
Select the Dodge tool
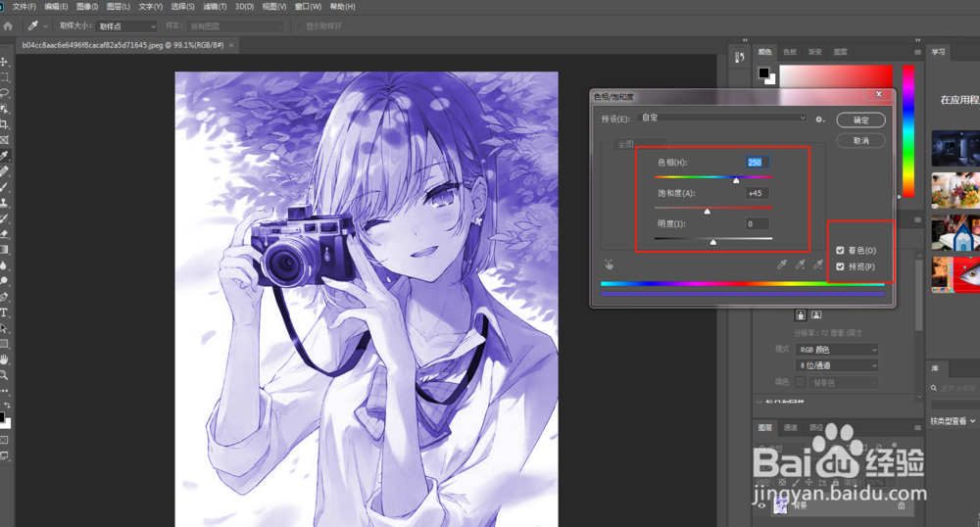(x=4, y=281)
